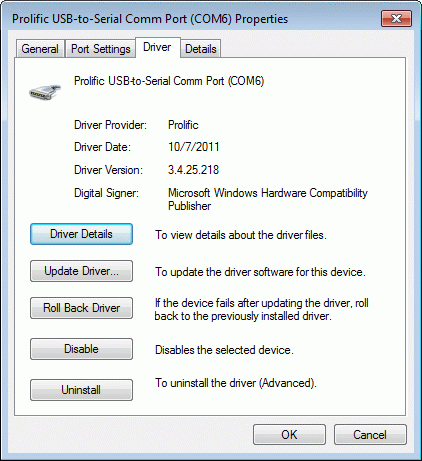Disable the selected device

coord(81,349)
